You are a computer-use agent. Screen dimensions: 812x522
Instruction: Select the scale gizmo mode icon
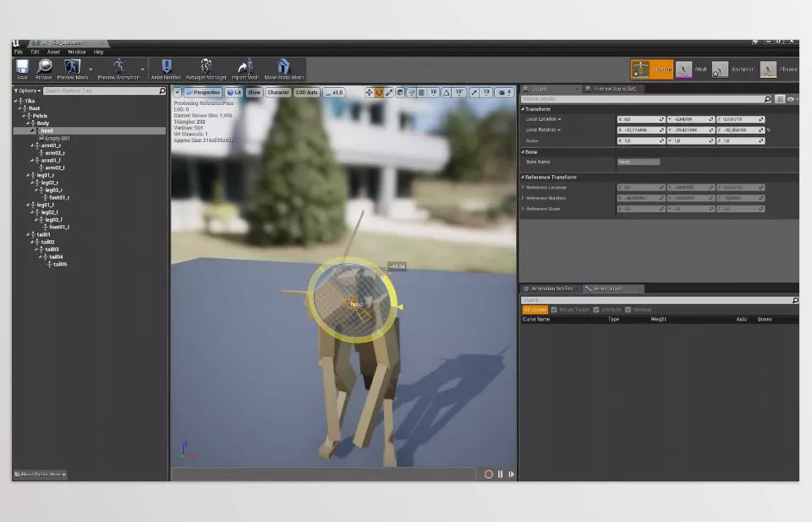click(389, 92)
